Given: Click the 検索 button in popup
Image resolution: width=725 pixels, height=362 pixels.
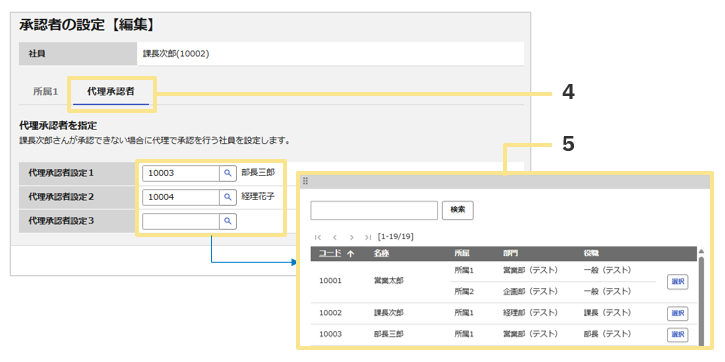Looking at the screenshot, I should 458,210.
